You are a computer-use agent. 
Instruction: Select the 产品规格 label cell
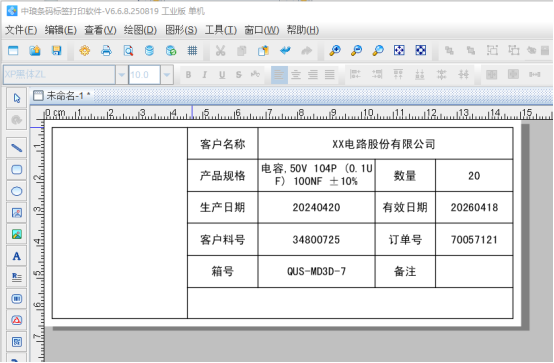click(x=223, y=176)
